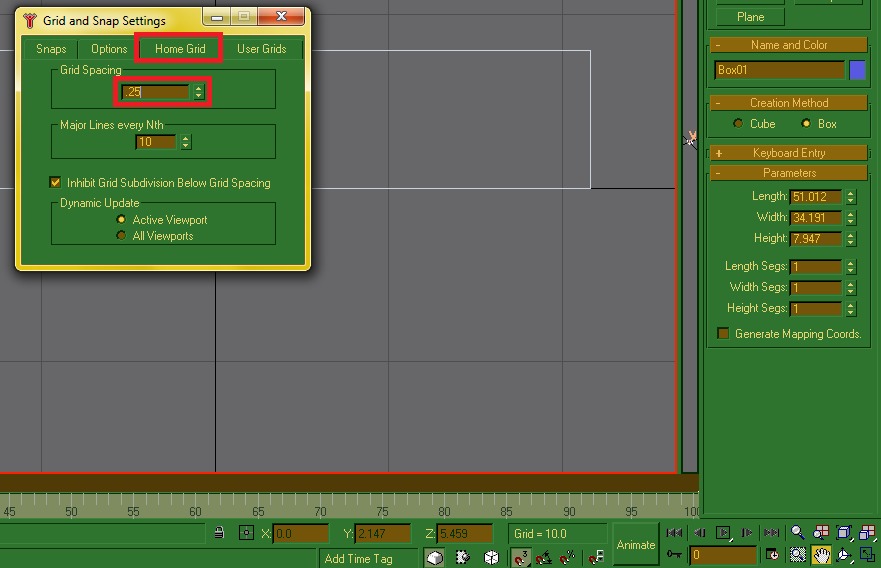Click the Plane object type button
Screen dimensions: 881x568
click(751, 17)
